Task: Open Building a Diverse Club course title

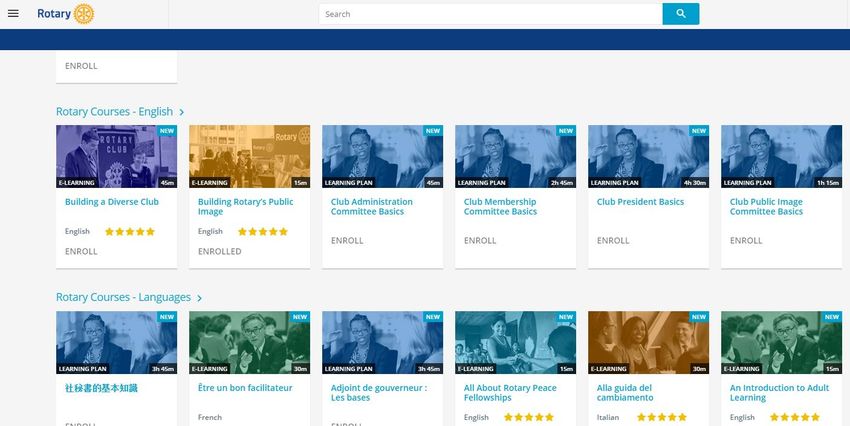Action: coord(112,202)
